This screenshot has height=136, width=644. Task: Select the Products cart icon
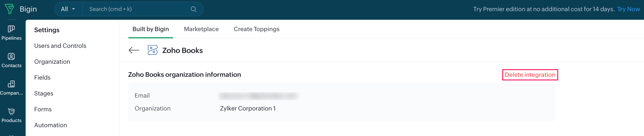pos(11,112)
